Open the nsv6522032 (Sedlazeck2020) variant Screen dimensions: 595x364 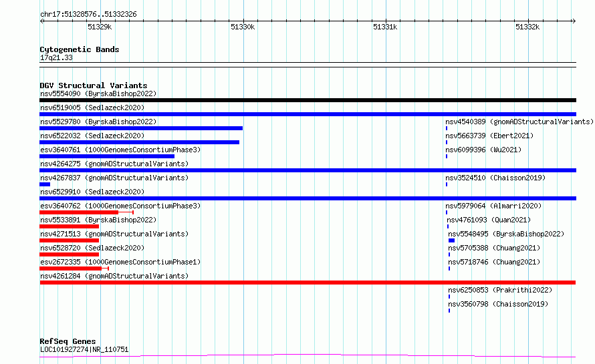coord(92,136)
